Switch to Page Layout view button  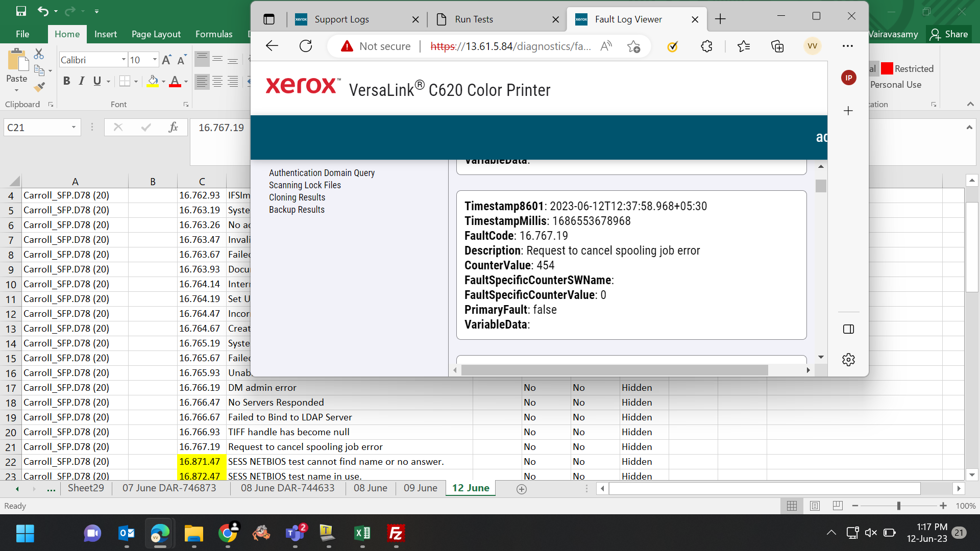point(815,506)
